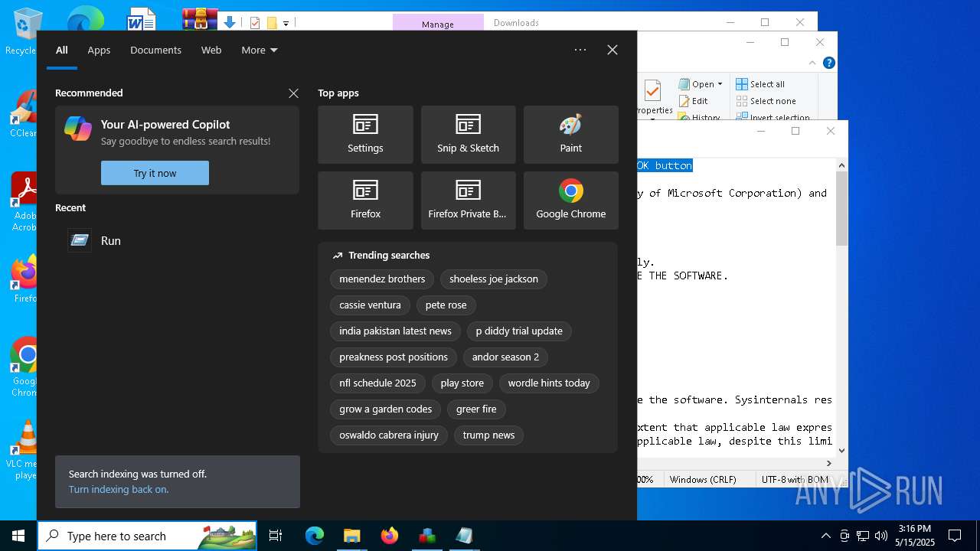Open Task View on taskbar
980x551 pixels.
(x=276, y=536)
